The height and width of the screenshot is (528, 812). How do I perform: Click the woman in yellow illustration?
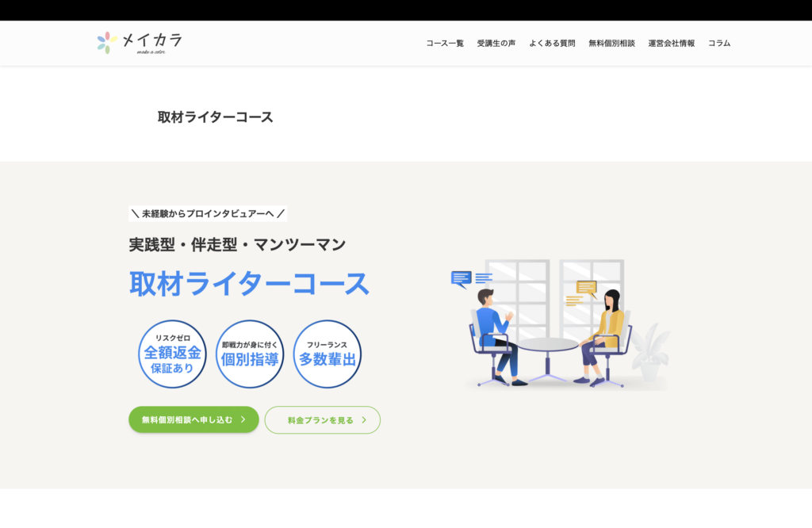click(604, 333)
